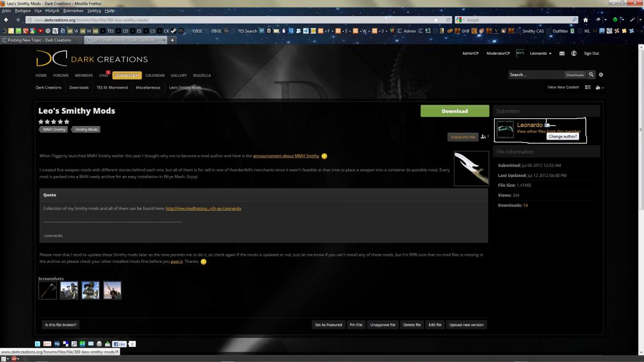Open the TES III: Morrowind breadcrumb
Image resolution: width=644 pixels, height=362 pixels.
coord(112,87)
